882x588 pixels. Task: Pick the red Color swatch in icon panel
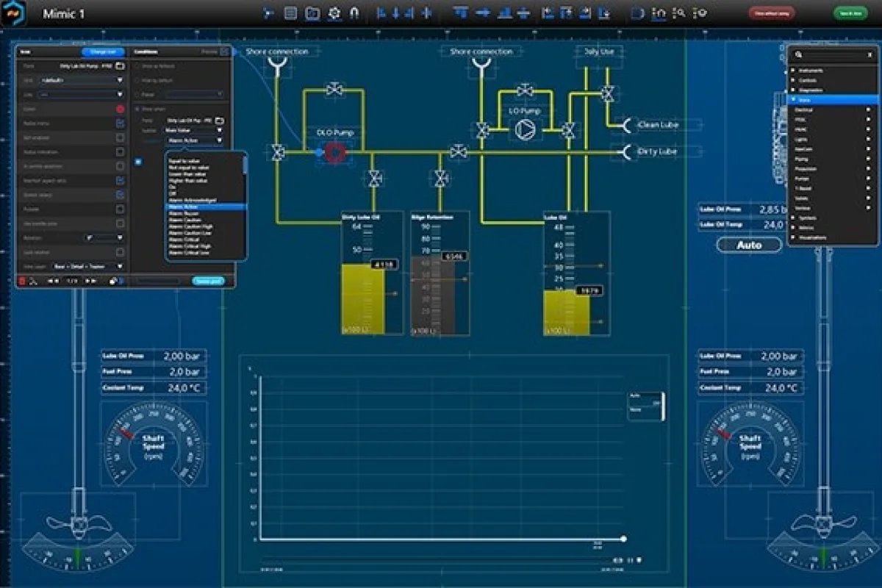click(120, 109)
